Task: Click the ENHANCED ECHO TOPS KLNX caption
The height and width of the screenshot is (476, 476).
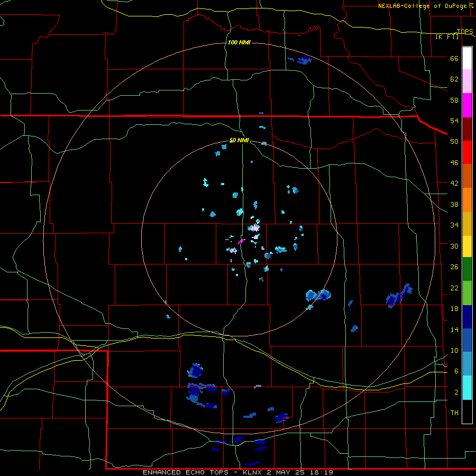Action: (x=238, y=472)
